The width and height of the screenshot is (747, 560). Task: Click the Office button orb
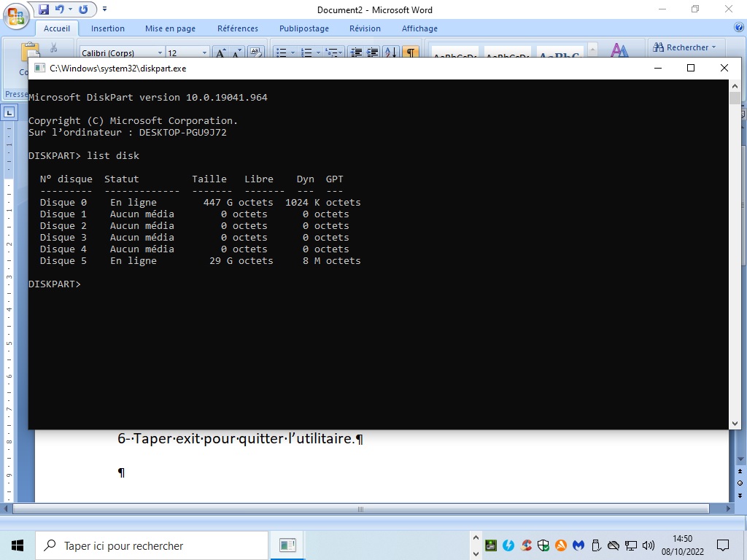(x=16, y=15)
